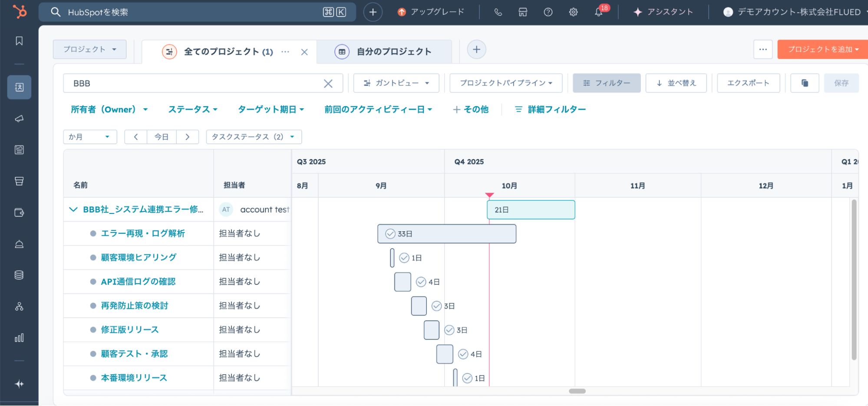Open the reports bar chart sidebar icon
The height and width of the screenshot is (406, 868).
(19, 338)
